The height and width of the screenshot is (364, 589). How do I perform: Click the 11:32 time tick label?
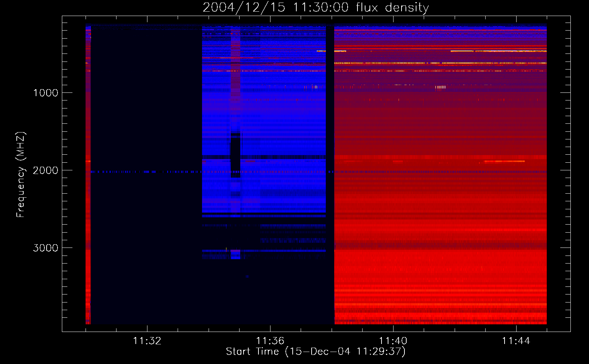[147, 341]
